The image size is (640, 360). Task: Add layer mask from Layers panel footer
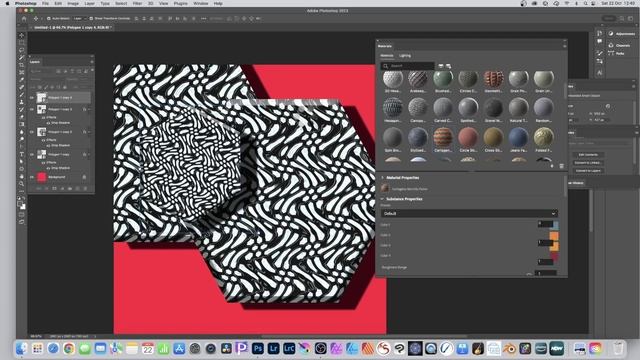[x=54, y=189]
